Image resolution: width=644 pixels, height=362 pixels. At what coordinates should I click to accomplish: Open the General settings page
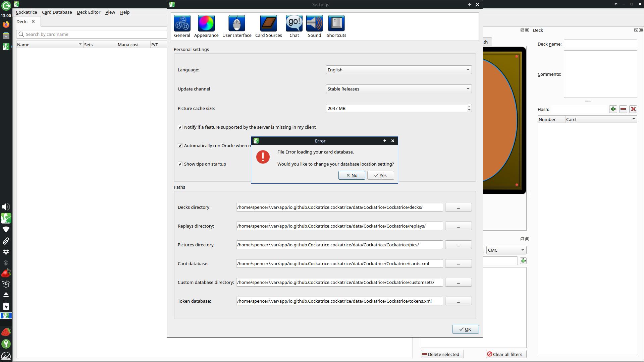click(182, 26)
